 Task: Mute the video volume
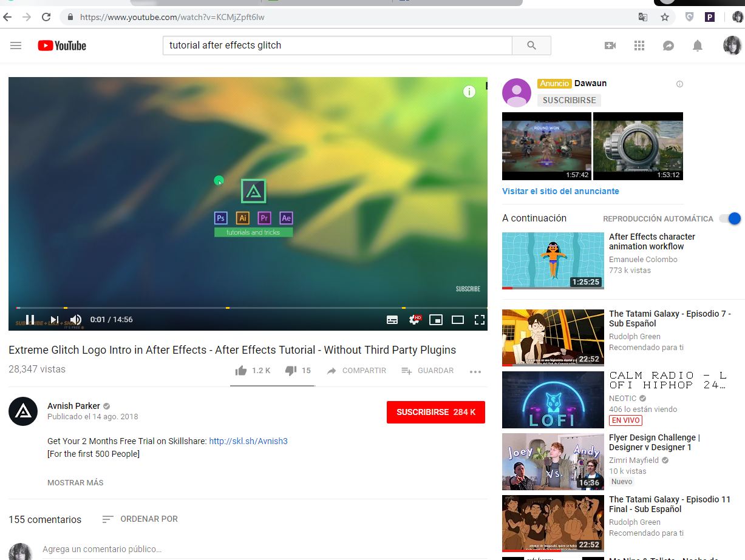click(76, 320)
